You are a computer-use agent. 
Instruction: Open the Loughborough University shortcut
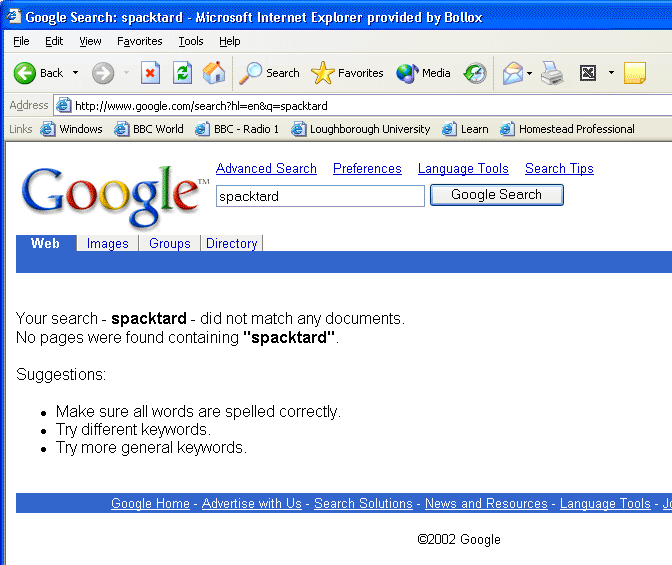click(x=360, y=129)
